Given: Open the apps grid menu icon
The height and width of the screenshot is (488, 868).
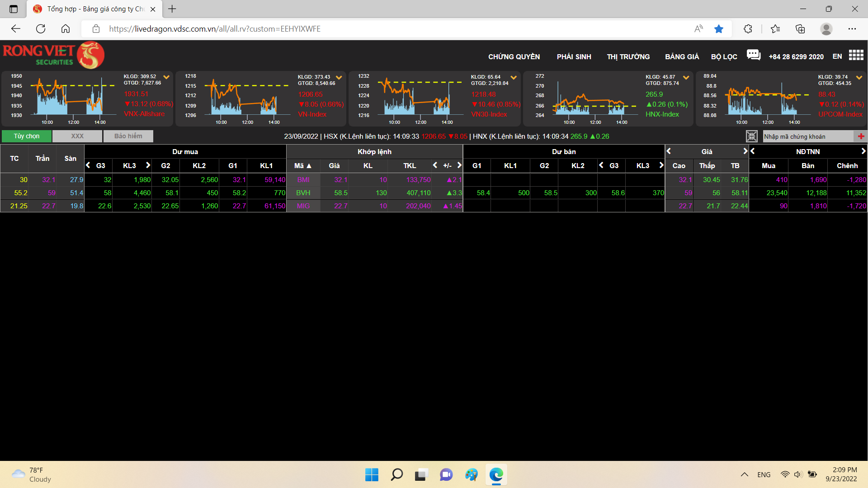Looking at the screenshot, I should [856, 55].
